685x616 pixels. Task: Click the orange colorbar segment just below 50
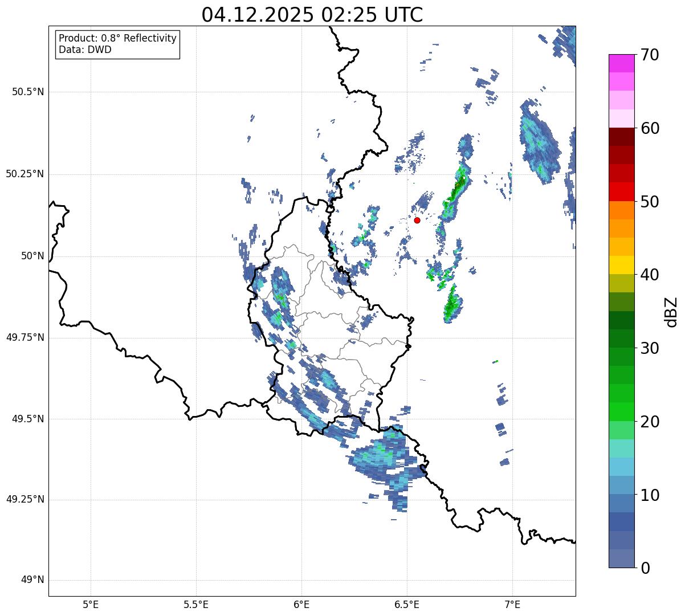(621, 210)
